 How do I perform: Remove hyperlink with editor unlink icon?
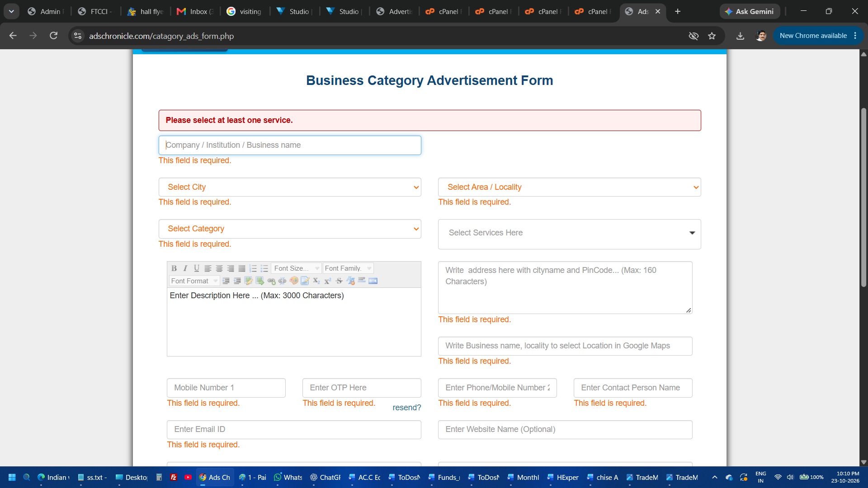(x=283, y=281)
